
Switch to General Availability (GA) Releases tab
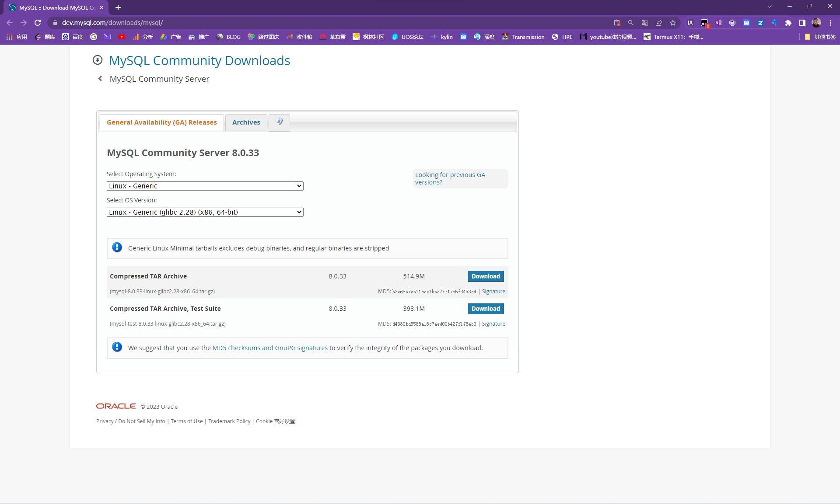point(162,122)
